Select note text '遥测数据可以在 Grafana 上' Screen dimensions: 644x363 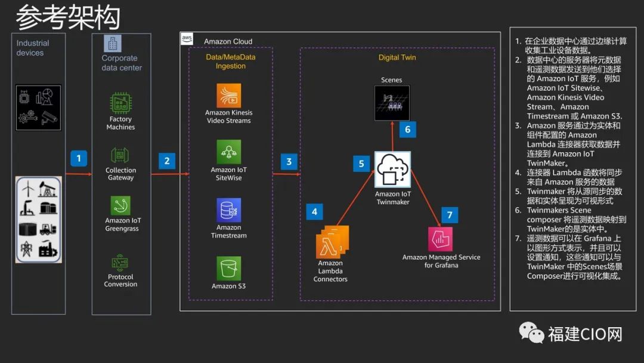click(x=574, y=238)
